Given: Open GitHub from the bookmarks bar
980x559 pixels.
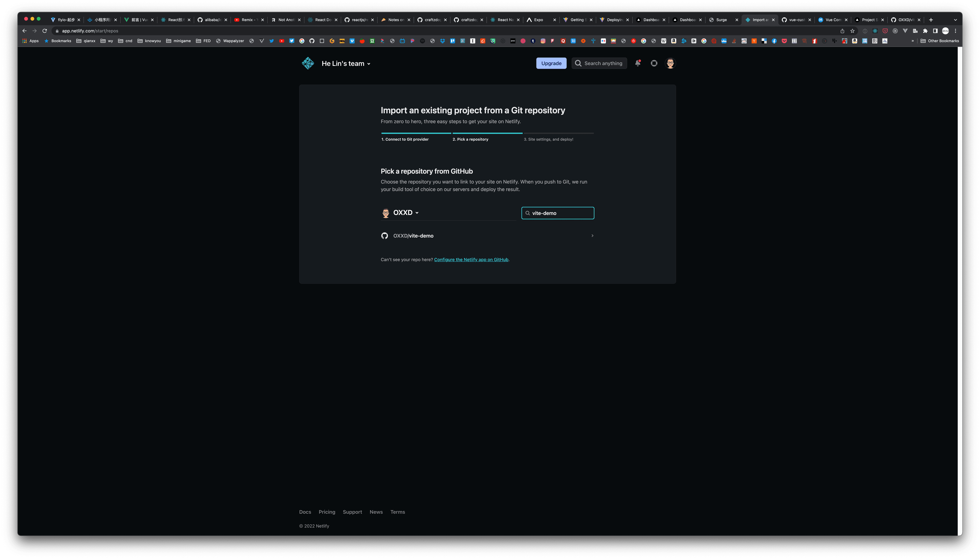Looking at the screenshot, I should pos(312,40).
